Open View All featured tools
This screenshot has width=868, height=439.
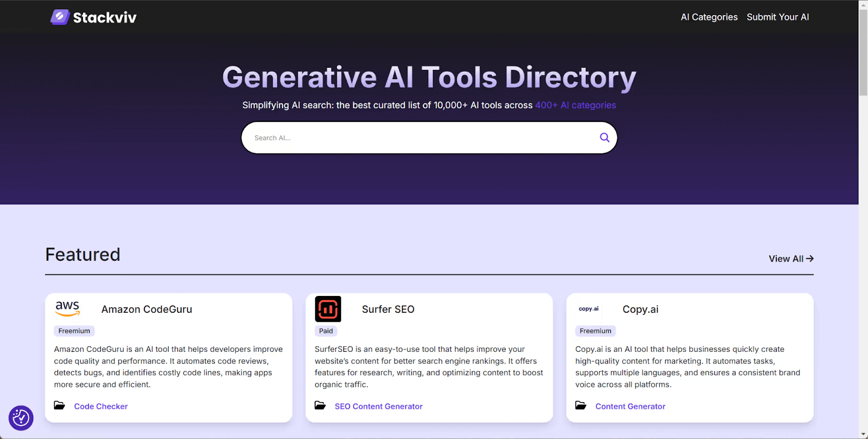coord(791,259)
